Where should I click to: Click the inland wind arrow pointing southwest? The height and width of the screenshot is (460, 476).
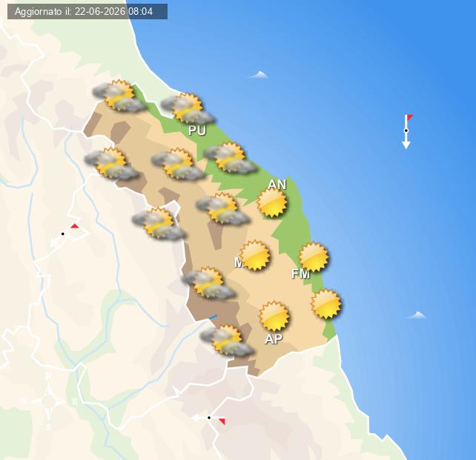(65, 234)
